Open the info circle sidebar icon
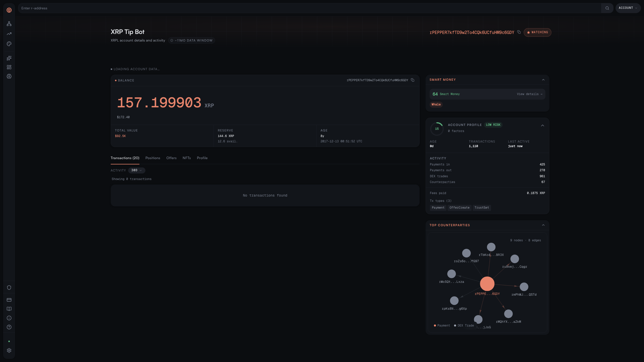The width and height of the screenshot is (644, 362). point(9,318)
